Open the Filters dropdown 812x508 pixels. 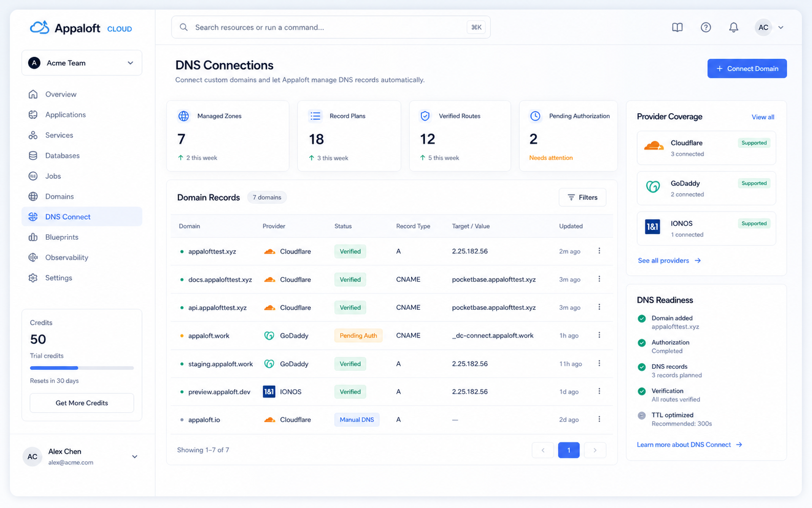[x=582, y=198]
